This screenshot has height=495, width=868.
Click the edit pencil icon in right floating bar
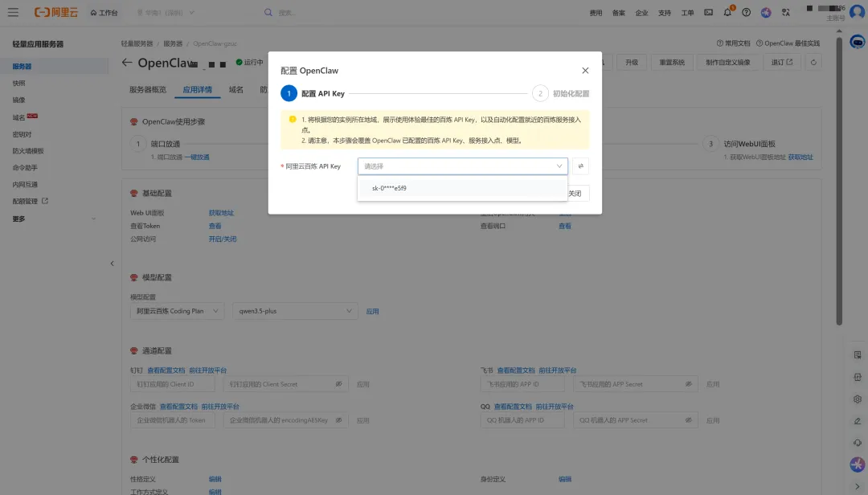pos(858,421)
